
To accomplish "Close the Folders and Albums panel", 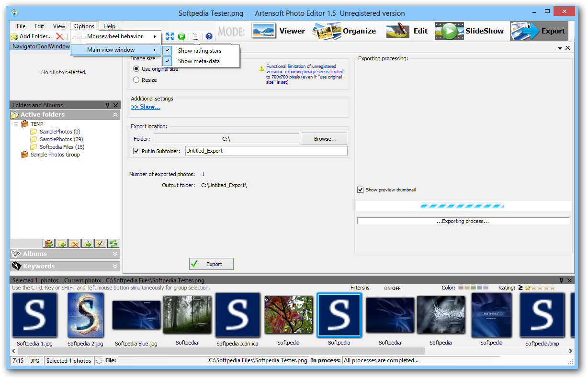I will pos(115,105).
